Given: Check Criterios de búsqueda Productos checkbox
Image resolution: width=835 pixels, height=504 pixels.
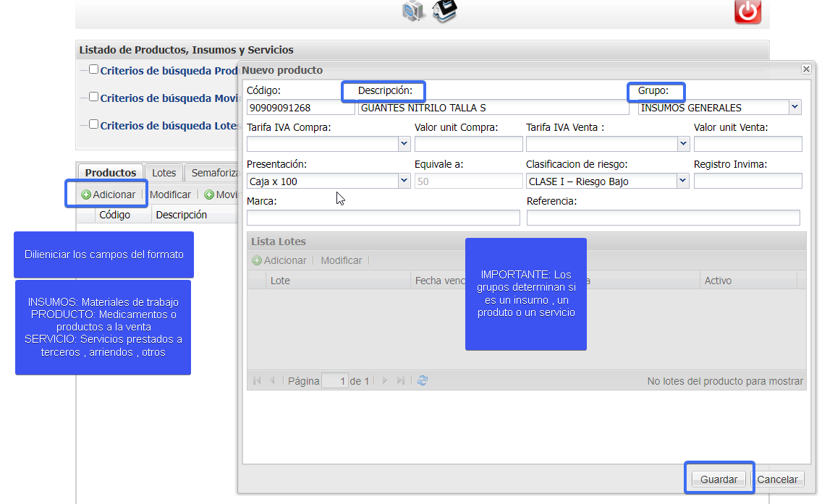Looking at the screenshot, I should pos(94,69).
